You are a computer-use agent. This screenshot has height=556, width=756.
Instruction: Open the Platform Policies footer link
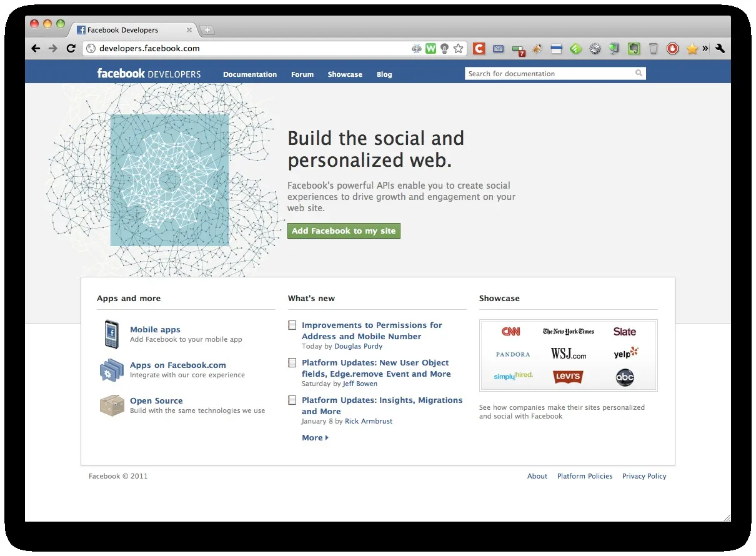(x=585, y=476)
